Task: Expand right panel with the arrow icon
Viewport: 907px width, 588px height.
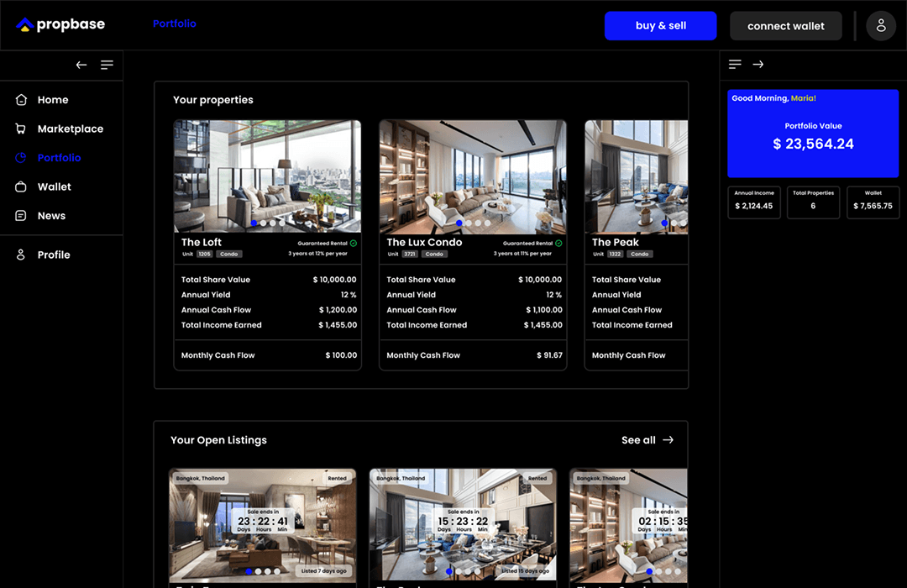Action: (758, 65)
